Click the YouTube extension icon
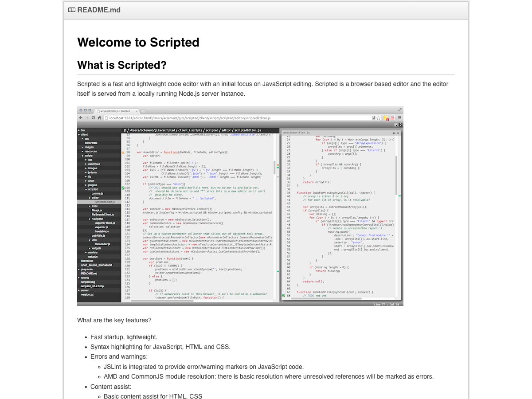The height and width of the screenshot is (399, 532). click(392, 118)
